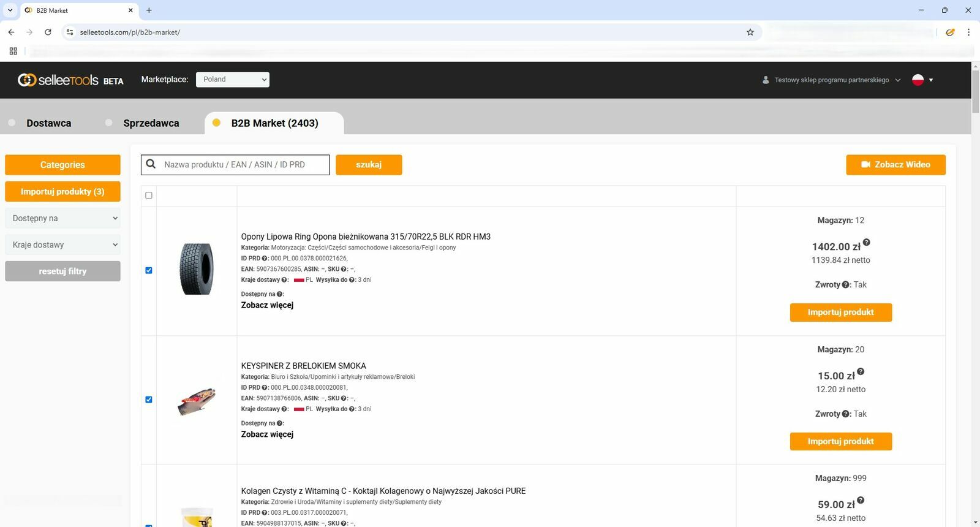Expand the Dostępny na filter dropdown

(x=62, y=218)
